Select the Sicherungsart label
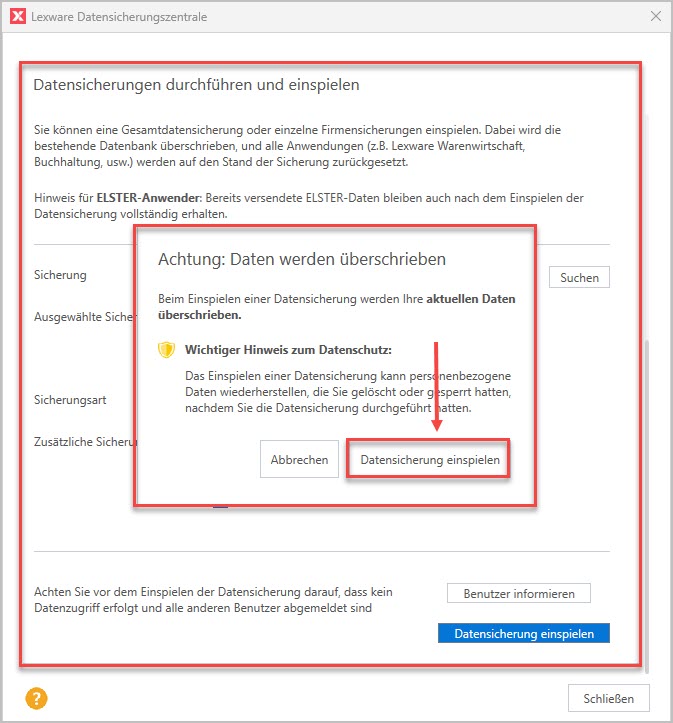 click(x=70, y=400)
